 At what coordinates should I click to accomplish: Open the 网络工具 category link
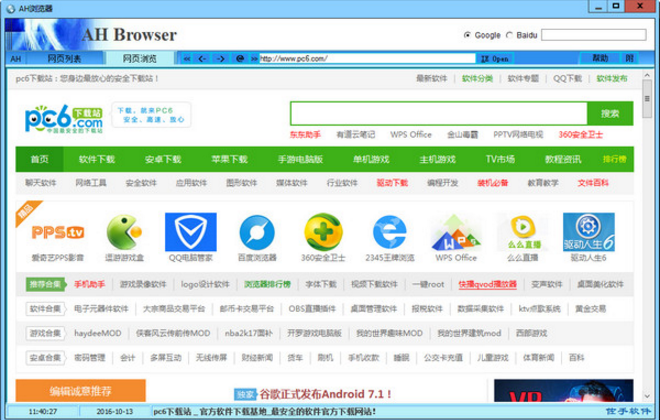pos(91,183)
